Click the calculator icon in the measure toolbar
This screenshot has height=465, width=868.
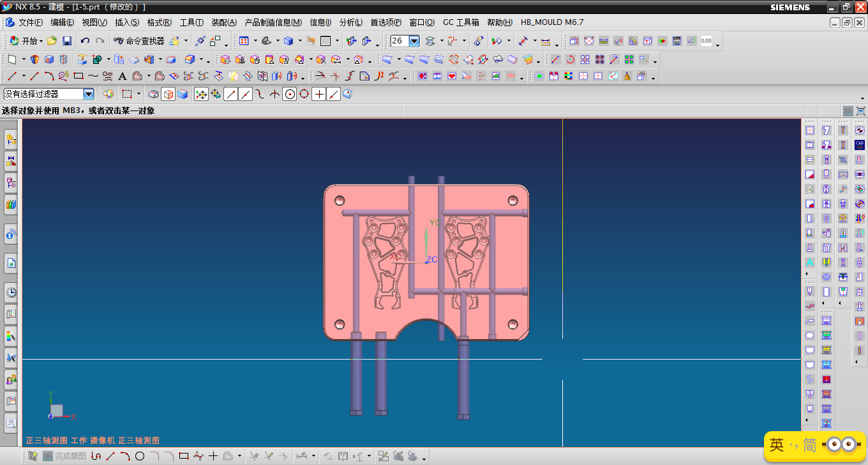pyautogui.click(x=677, y=41)
